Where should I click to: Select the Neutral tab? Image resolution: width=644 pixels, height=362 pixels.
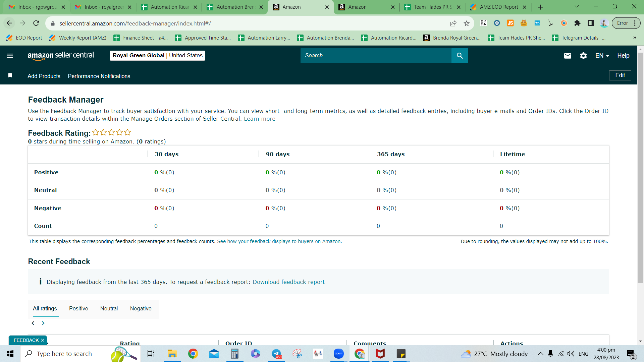109,308
